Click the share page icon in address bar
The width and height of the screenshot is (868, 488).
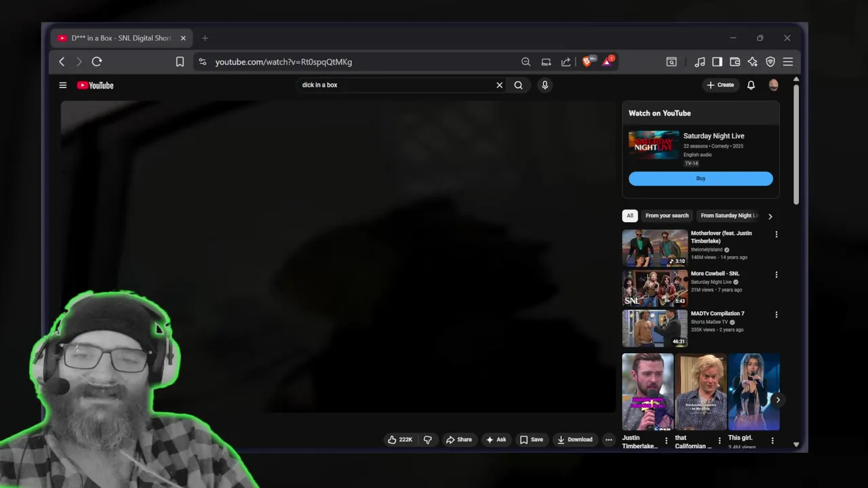(x=566, y=62)
